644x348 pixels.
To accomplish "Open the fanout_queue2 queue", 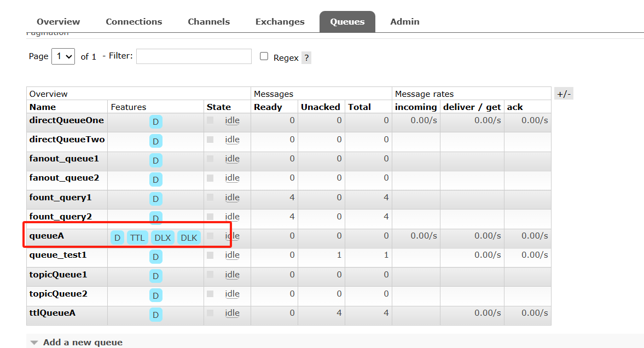I will [x=64, y=178].
